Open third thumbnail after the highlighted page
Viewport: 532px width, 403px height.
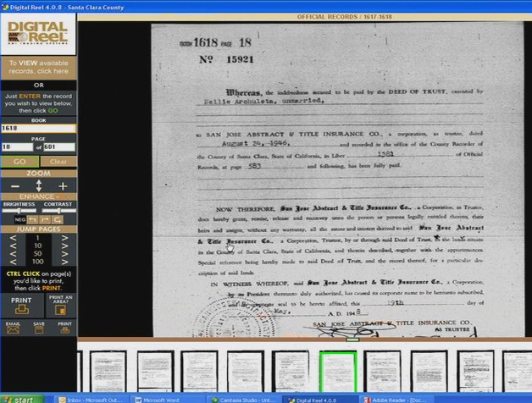pyautogui.click(x=475, y=372)
